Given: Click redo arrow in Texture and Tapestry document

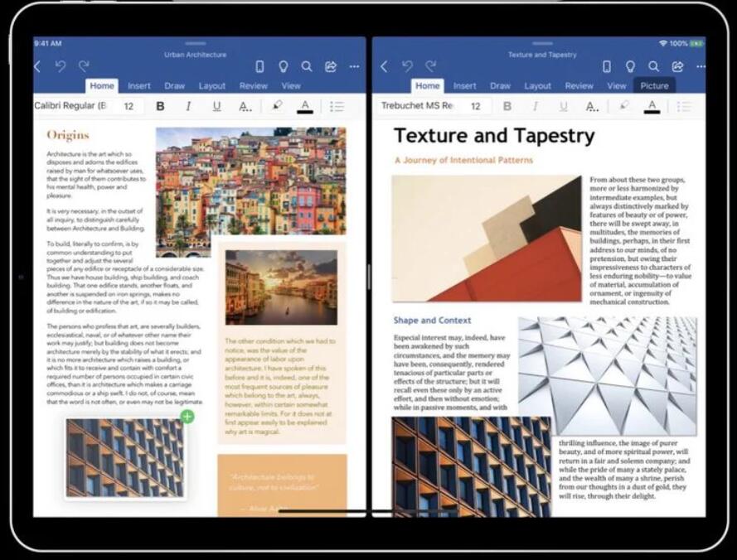Looking at the screenshot, I should pyautogui.click(x=431, y=66).
